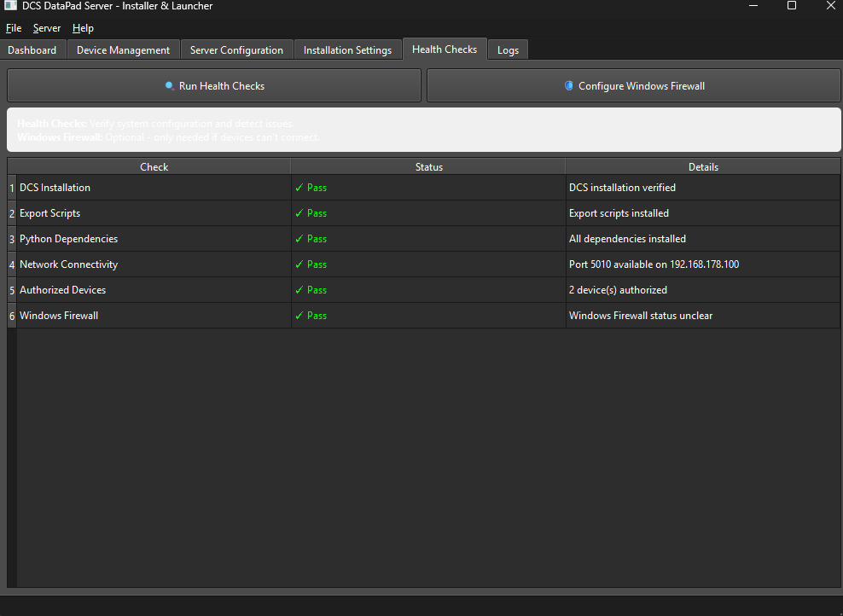Click the green checkmark in Export Scripts row
Screen dimensions: 843x616
(299, 213)
